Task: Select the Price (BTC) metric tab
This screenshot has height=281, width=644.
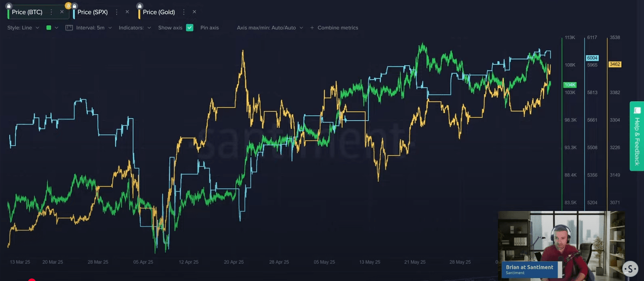Action: pyautogui.click(x=27, y=12)
